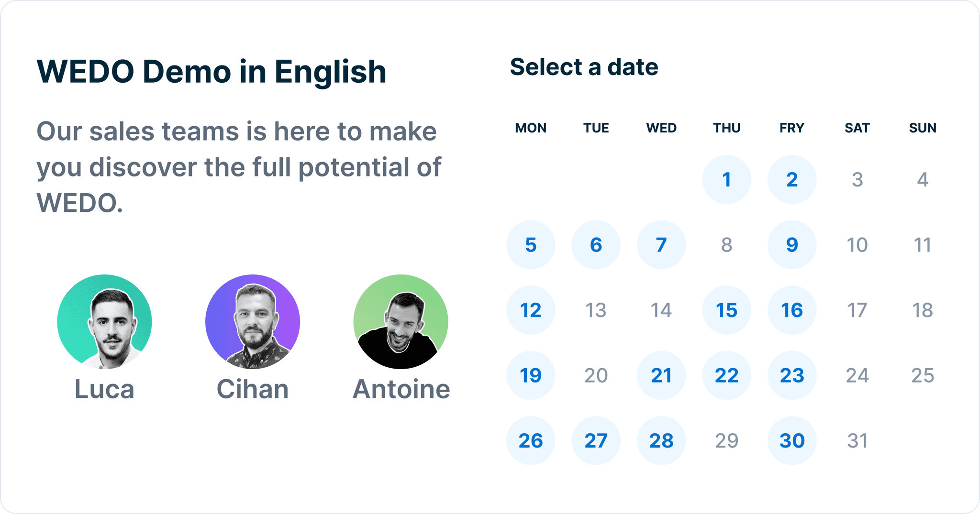
Task: Select the 19th available date
Action: 531,375
